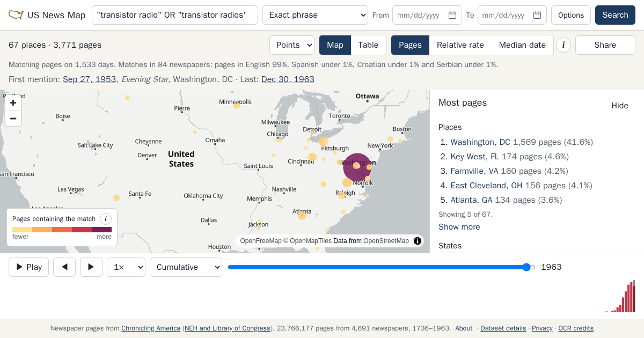644x338 pixels.
Task: Select the Pages metric
Action: pos(410,45)
